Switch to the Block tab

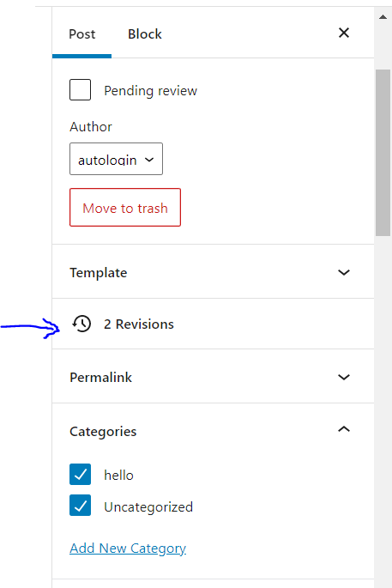point(145,34)
